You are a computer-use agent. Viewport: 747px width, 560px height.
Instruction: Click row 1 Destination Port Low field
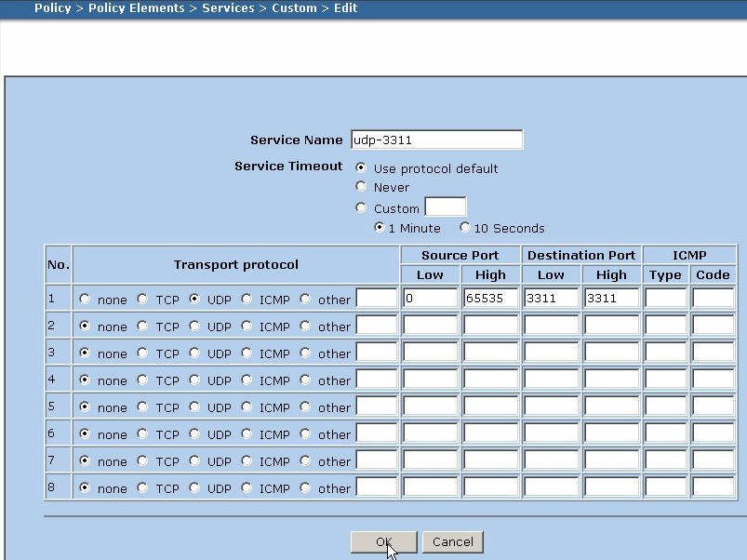(x=551, y=299)
